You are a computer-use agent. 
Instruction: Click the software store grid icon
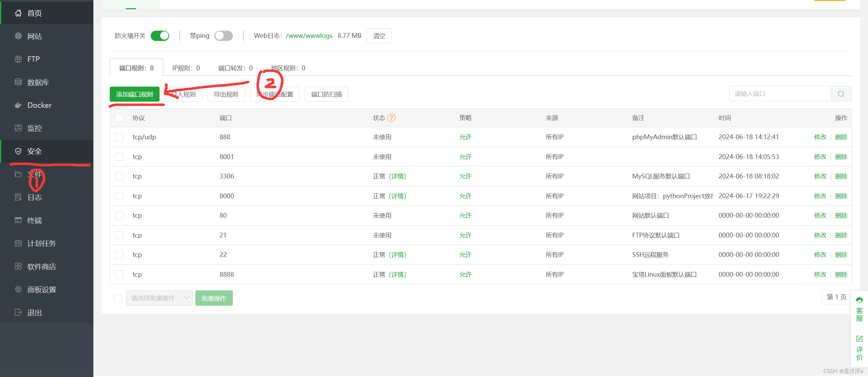pos(18,266)
